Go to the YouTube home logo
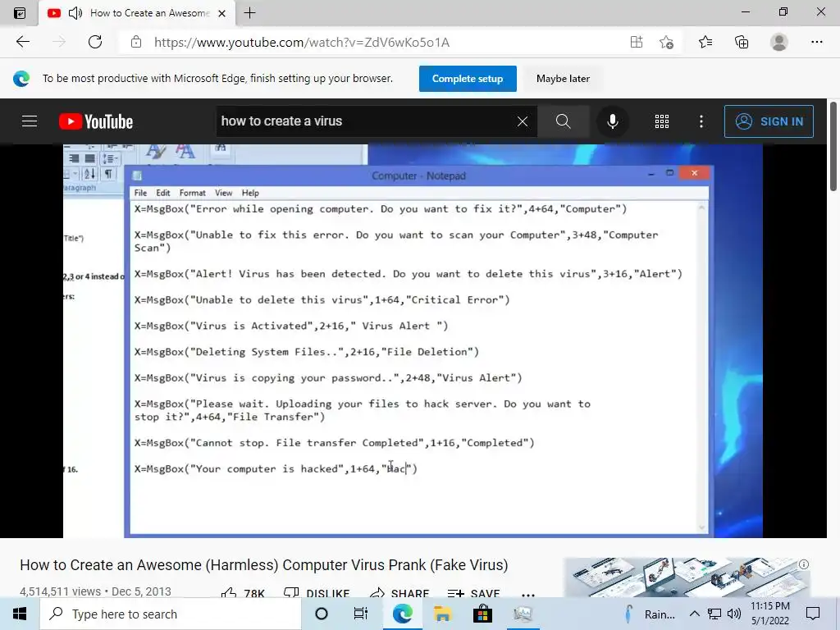This screenshot has width=840, height=630. coord(96,121)
